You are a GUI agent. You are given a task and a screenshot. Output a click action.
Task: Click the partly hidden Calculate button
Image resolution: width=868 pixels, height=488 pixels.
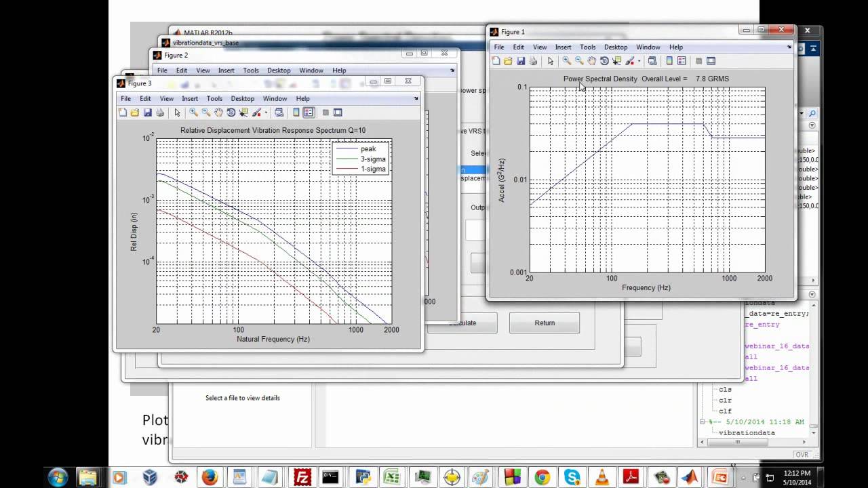coord(462,323)
